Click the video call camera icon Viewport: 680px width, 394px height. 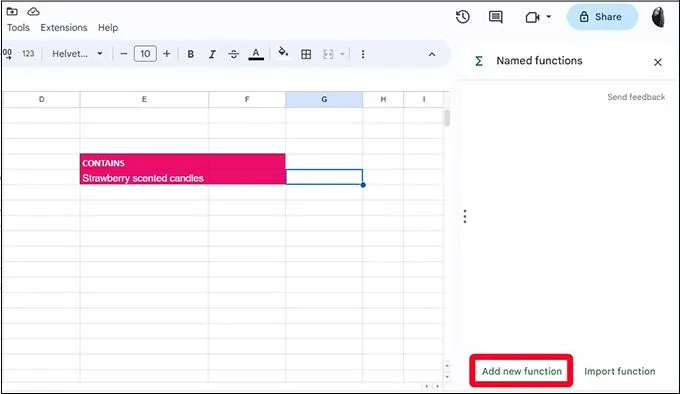pyautogui.click(x=532, y=17)
